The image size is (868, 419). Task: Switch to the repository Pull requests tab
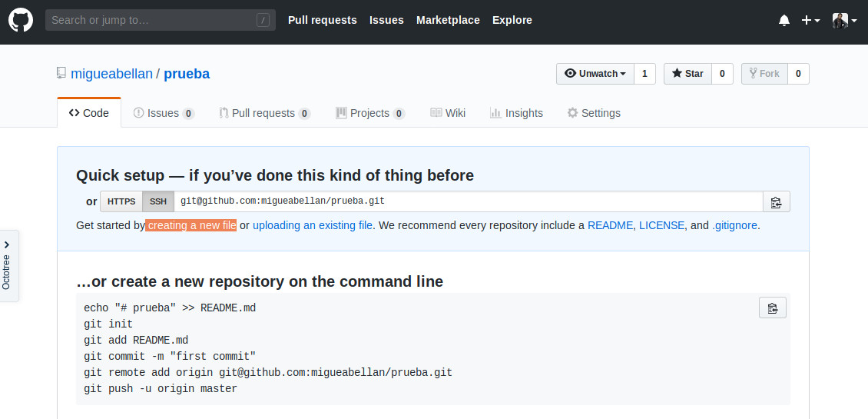click(264, 113)
